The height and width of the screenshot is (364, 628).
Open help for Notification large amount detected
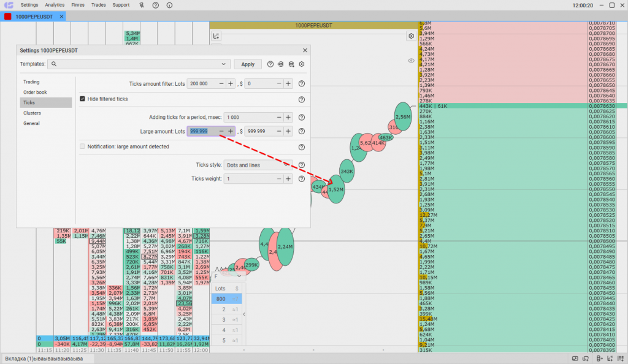coord(302,147)
